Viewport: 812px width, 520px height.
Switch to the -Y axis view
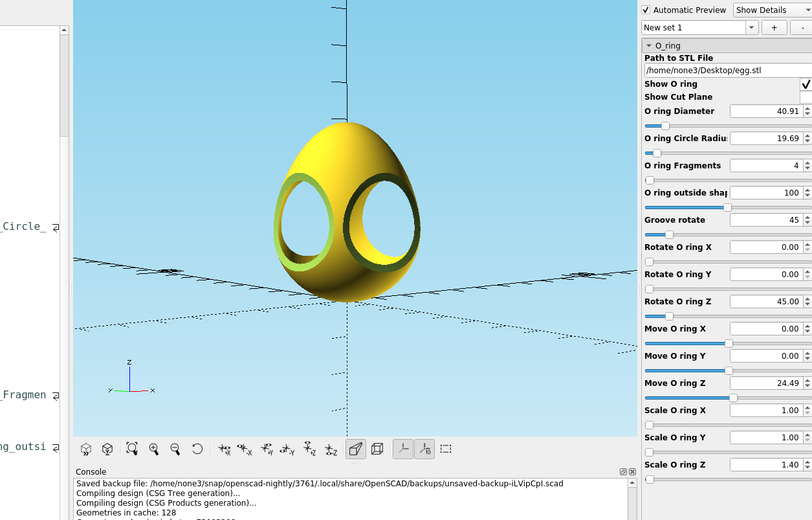point(287,449)
